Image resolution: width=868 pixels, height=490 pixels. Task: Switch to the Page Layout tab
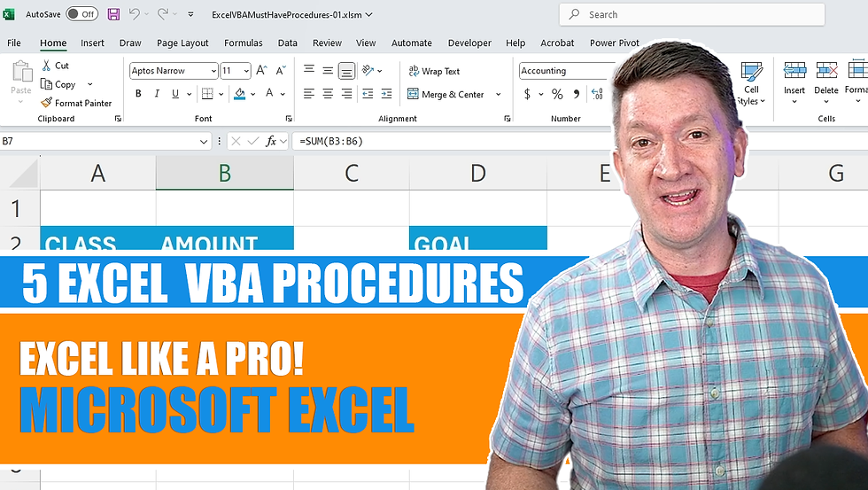(x=182, y=43)
